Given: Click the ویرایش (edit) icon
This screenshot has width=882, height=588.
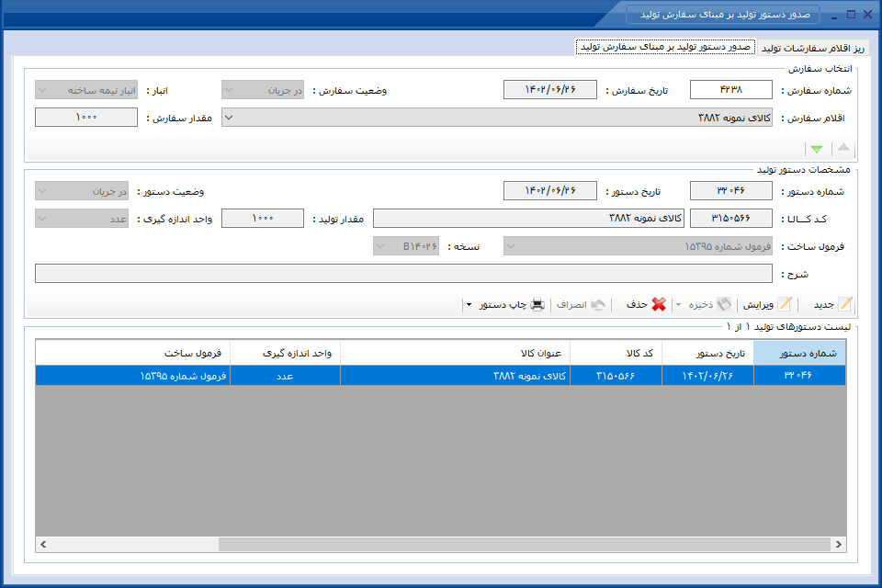Looking at the screenshot, I should click(785, 304).
